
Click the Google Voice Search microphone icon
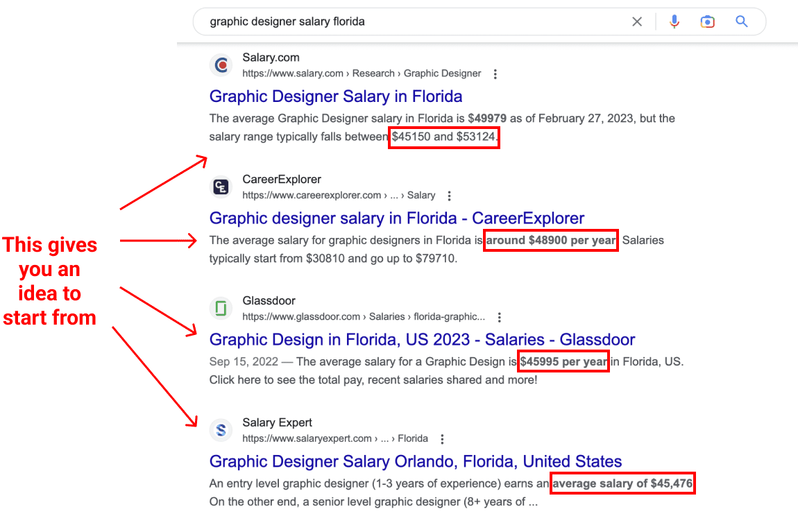click(674, 22)
